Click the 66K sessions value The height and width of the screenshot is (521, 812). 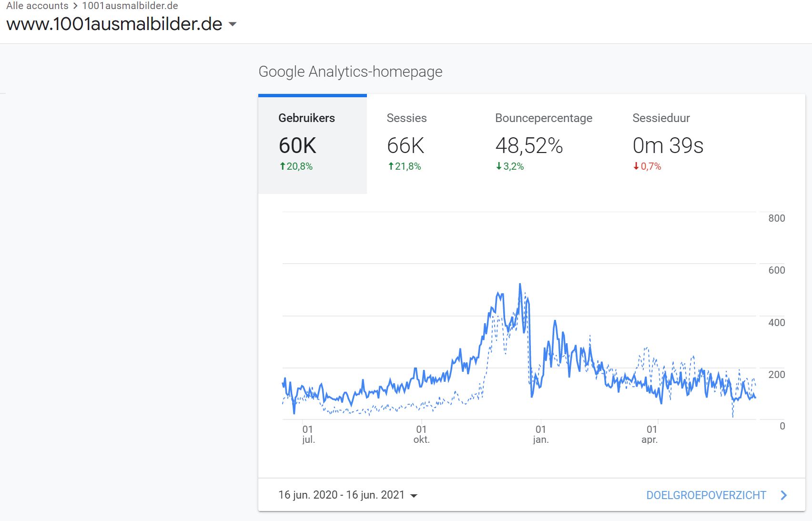tap(406, 146)
